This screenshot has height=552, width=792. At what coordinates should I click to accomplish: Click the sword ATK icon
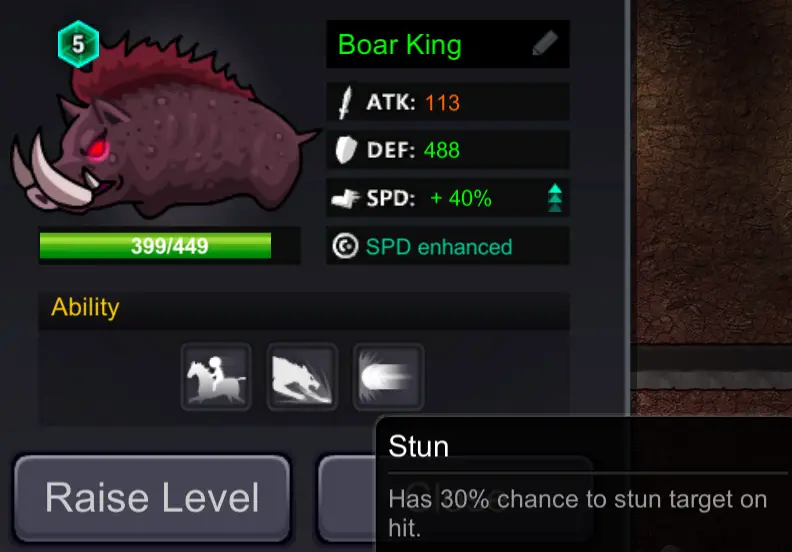345,103
